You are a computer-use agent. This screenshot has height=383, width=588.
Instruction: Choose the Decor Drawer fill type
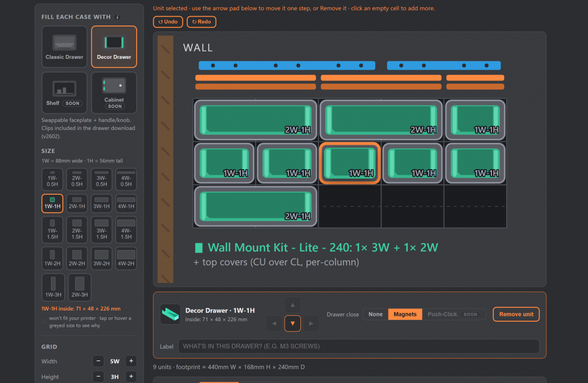114,47
